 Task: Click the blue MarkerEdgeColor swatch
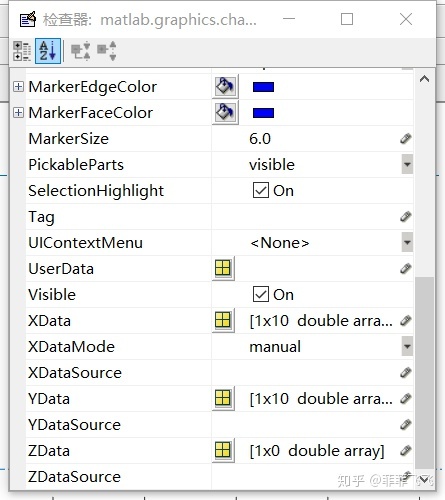coord(263,87)
